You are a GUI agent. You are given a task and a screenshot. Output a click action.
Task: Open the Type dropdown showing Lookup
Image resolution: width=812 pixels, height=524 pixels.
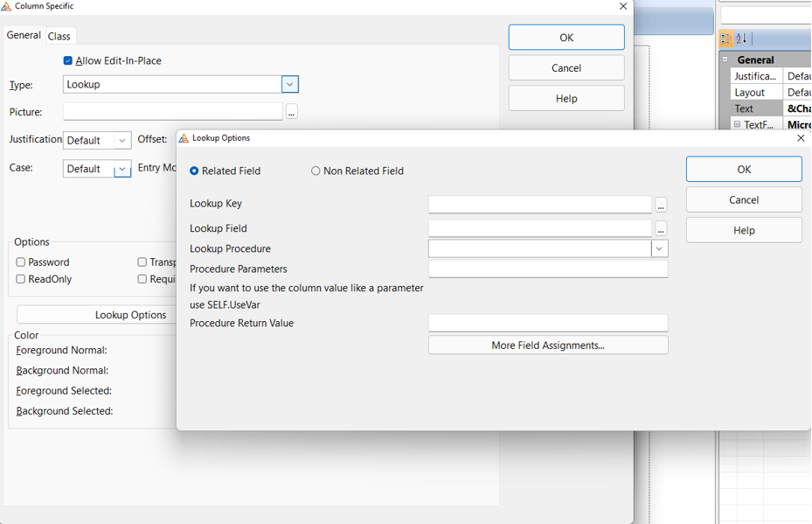(x=290, y=85)
